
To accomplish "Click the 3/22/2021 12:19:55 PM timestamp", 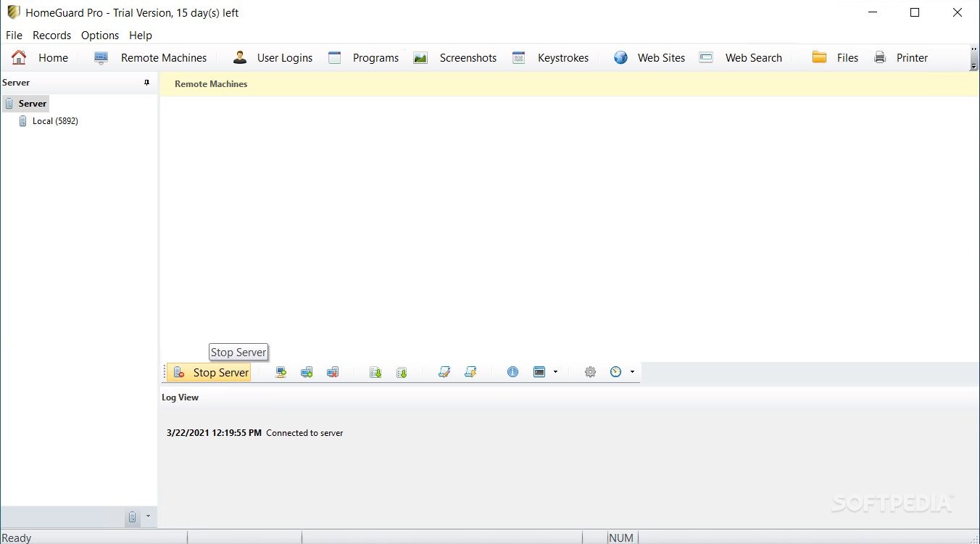I will click(x=214, y=433).
